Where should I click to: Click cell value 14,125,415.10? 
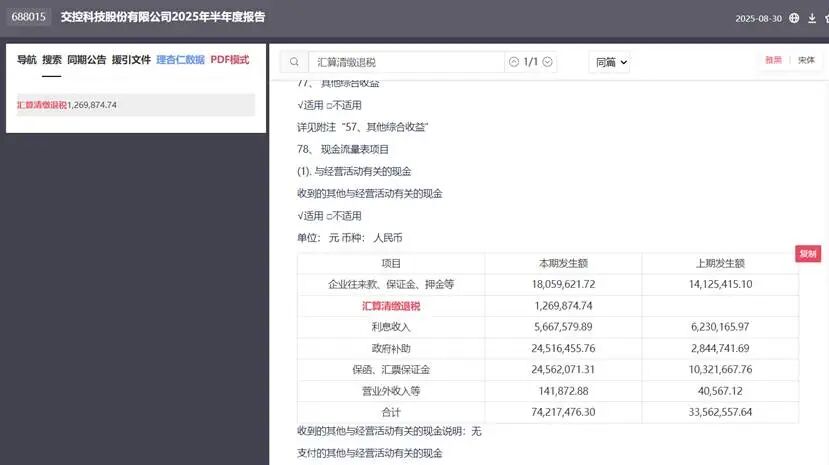[x=720, y=284]
